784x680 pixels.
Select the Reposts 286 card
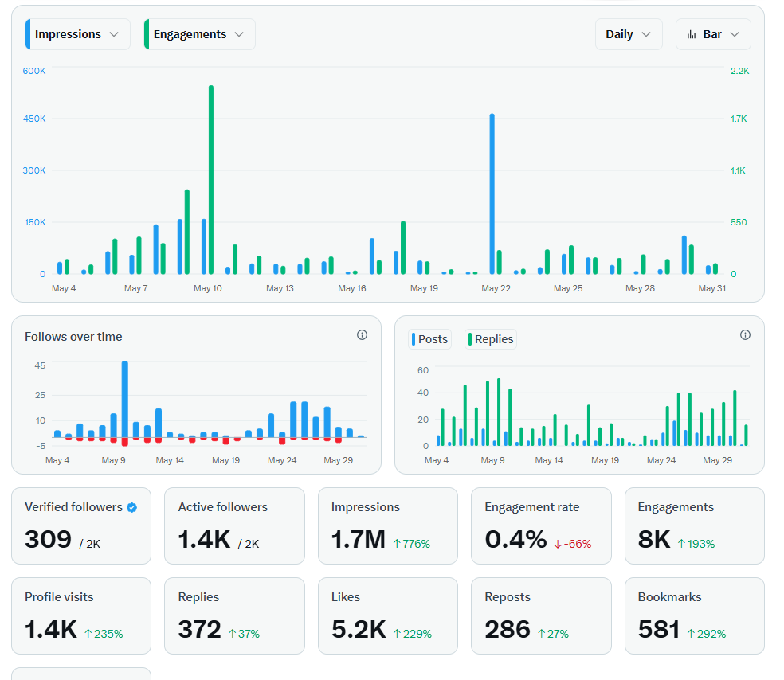[x=541, y=616]
